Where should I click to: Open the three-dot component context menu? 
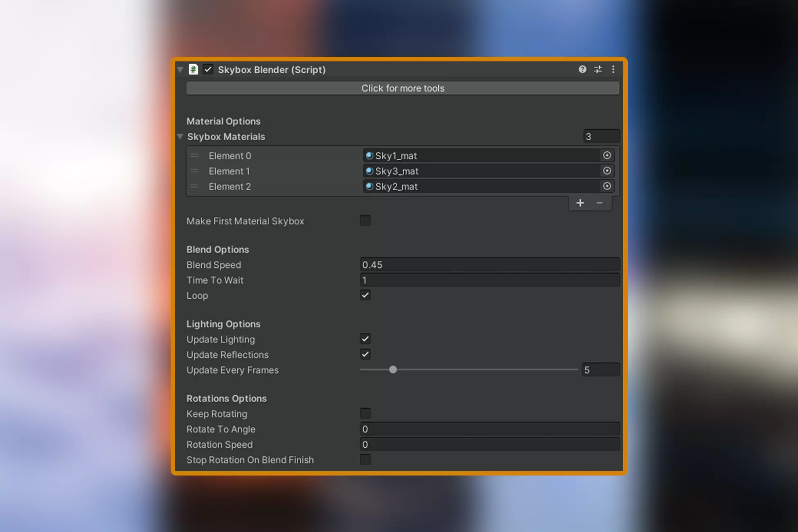pos(613,70)
